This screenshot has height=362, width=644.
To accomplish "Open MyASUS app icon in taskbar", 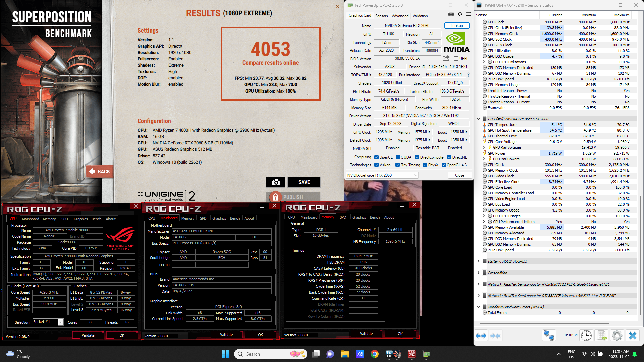I will pos(360,354).
